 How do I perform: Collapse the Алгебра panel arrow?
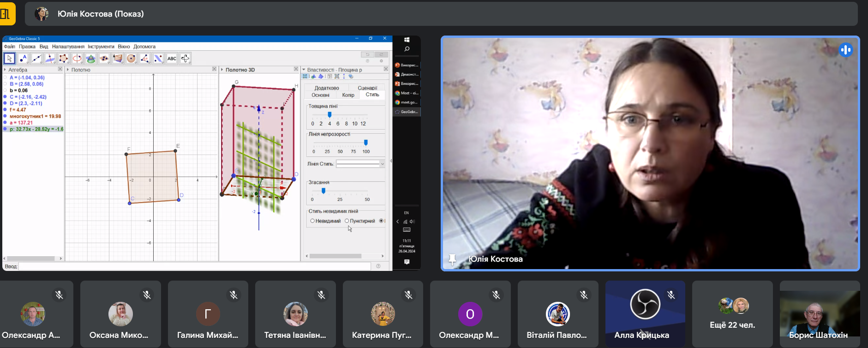pos(5,70)
